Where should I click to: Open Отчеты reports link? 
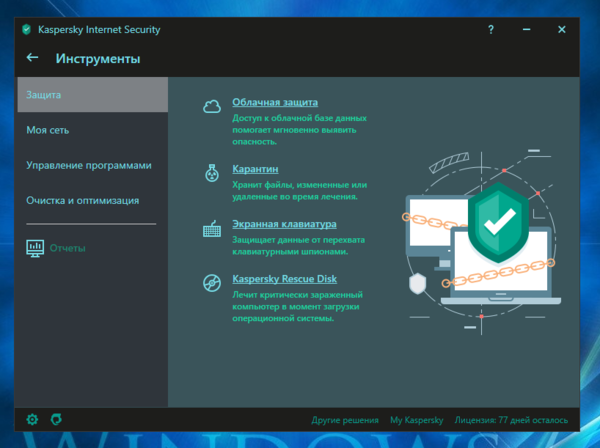[68, 248]
